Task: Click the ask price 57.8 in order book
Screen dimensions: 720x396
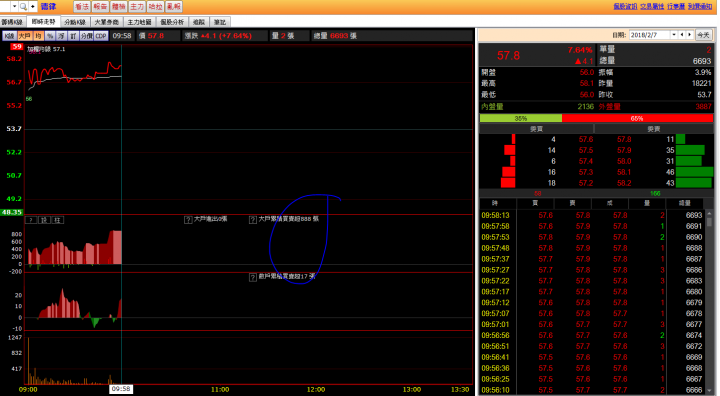Action: click(x=624, y=139)
